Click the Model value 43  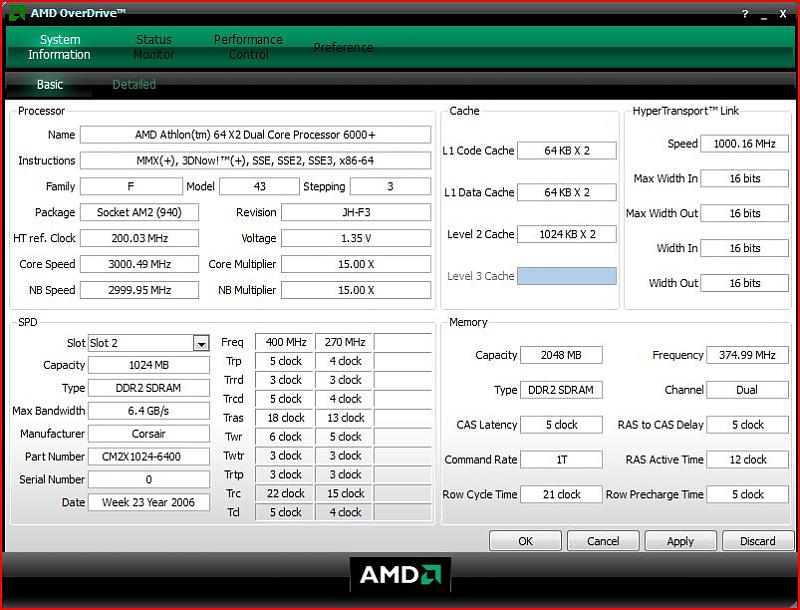[x=259, y=187]
